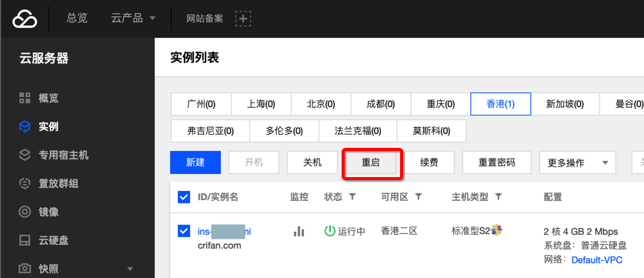
Task: Click the 云服务器 sidebar title
Action: (x=44, y=59)
